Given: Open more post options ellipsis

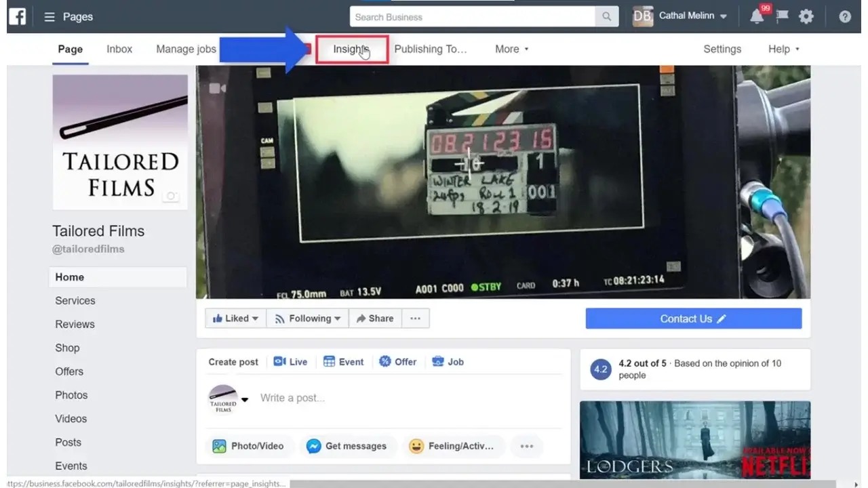Looking at the screenshot, I should [x=527, y=446].
